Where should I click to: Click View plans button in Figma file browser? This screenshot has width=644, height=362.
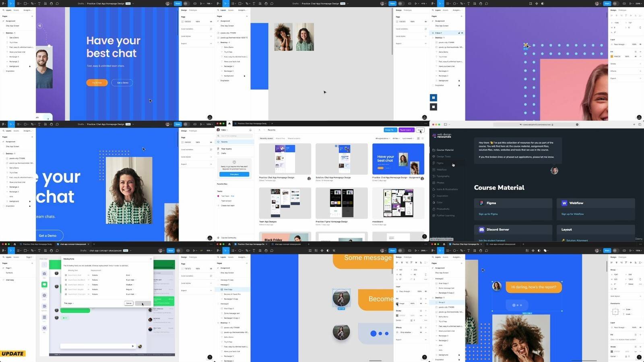234,174
